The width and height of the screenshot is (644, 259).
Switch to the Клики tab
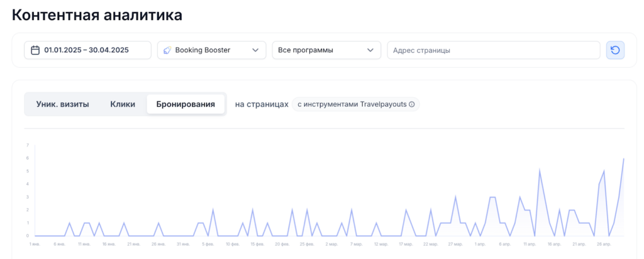tap(123, 104)
